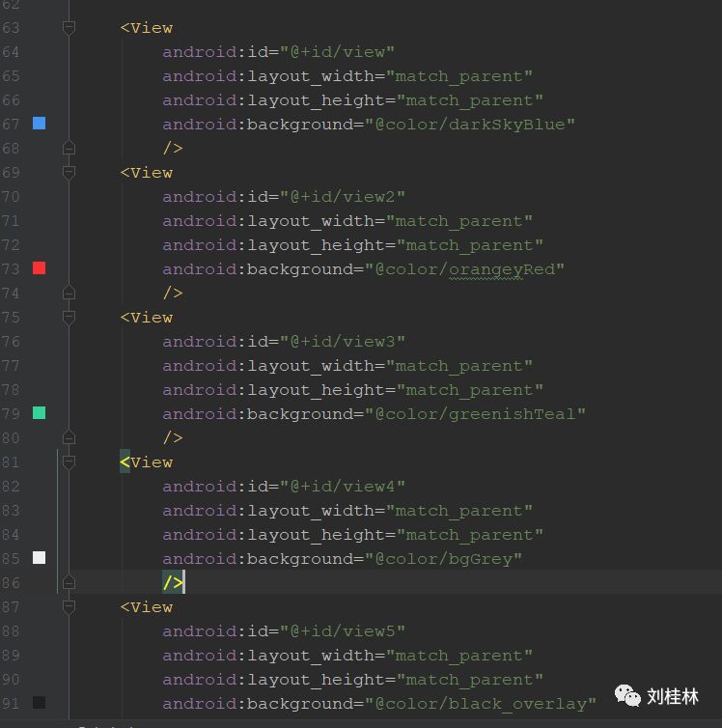Screen dimensions: 722x728
Task: Collapse the View tag at line 63
Action: (69, 28)
